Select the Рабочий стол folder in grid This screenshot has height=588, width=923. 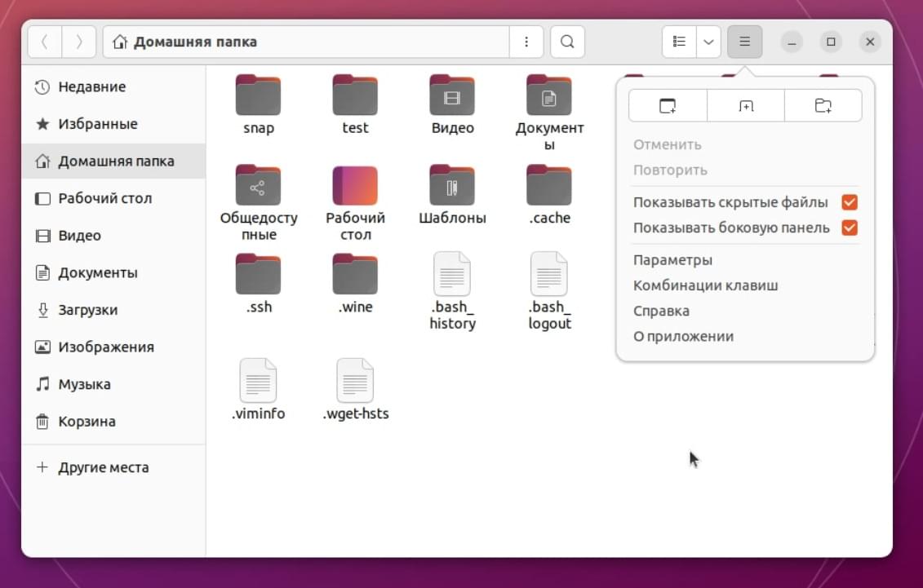355,185
